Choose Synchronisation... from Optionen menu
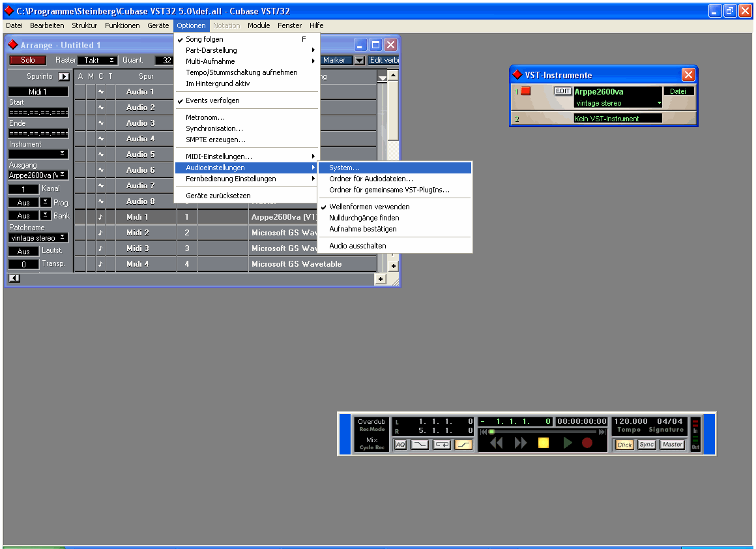The image size is (756, 549). 246,128
